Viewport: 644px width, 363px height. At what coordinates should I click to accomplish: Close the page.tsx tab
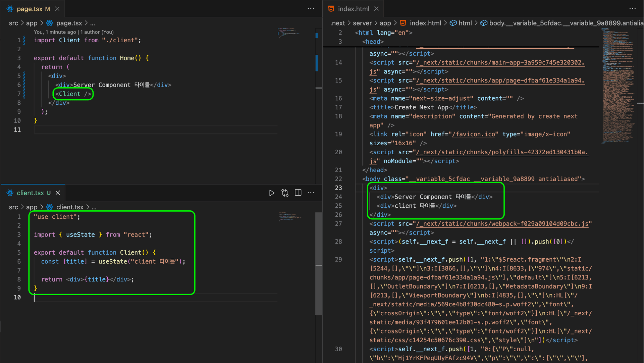pyautogui.click(x=57, y=9)
